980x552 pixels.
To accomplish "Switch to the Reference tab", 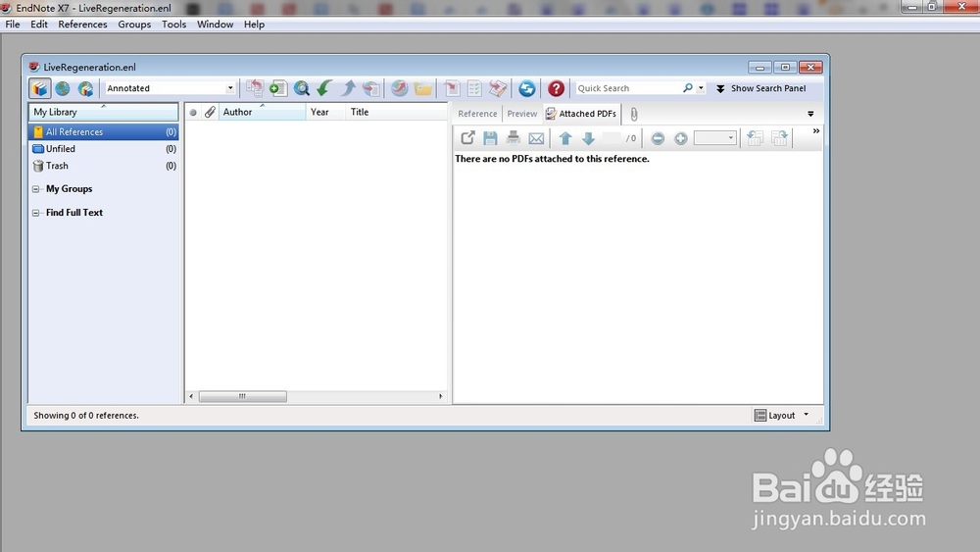I will point(477,114).
